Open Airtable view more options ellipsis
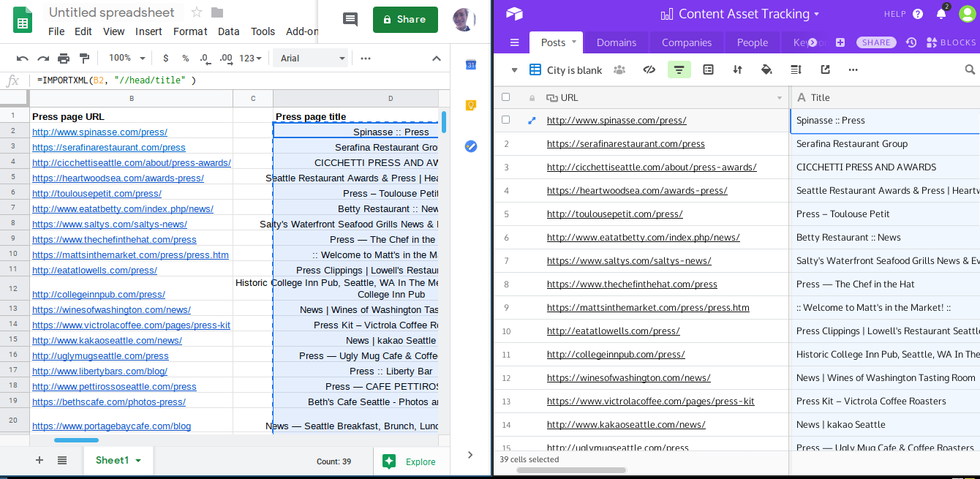The height and width of the screenshot is (479, 980). coord(853,70)
